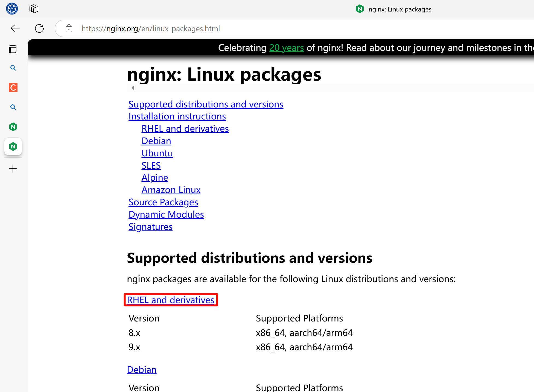Click the browser profile avatar icon

coord(12,9)
